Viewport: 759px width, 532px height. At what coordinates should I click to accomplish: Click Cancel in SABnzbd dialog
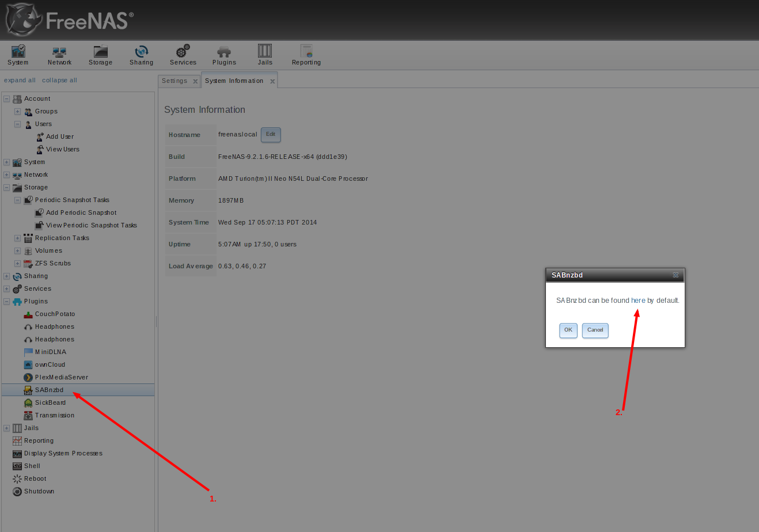[595, 330]
